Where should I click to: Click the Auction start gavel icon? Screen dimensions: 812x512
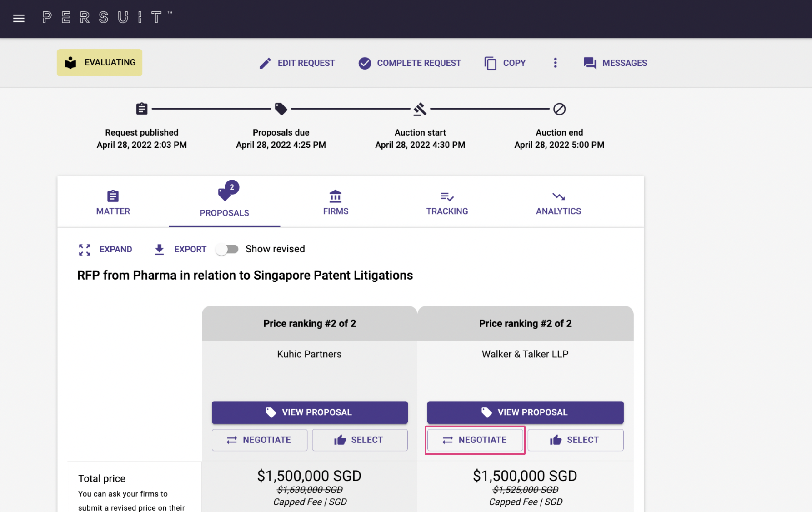tap(420, 109)
